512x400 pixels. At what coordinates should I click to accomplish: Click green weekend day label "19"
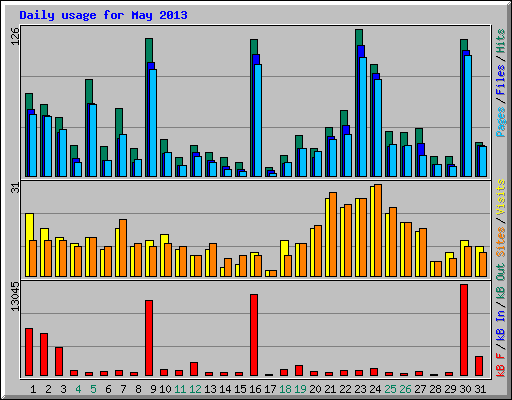point(300,389)
